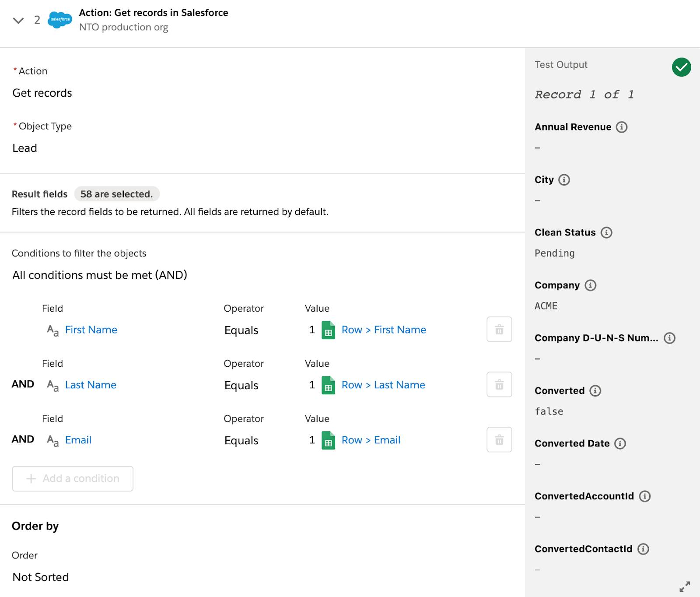Select the Row > Last Name value
This screenshot has width=700, height=597.
383,385
